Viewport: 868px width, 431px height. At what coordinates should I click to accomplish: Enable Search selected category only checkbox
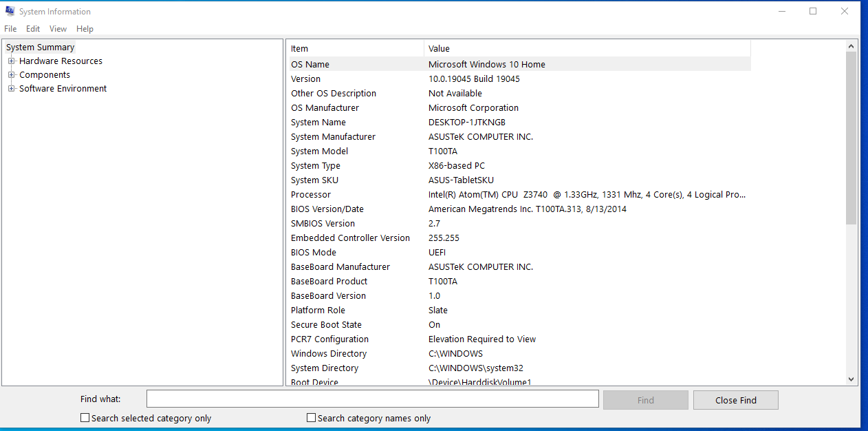(85, 418)
